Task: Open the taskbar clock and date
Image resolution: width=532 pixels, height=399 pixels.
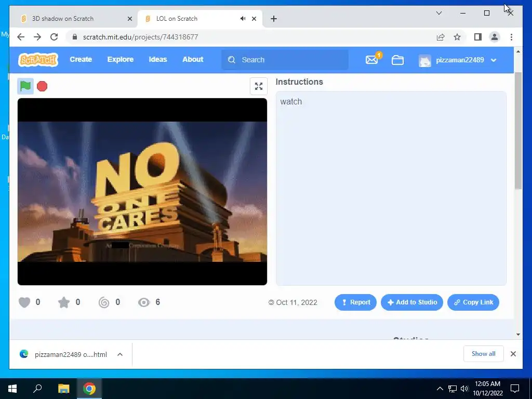Action: [x=487, y=389]
